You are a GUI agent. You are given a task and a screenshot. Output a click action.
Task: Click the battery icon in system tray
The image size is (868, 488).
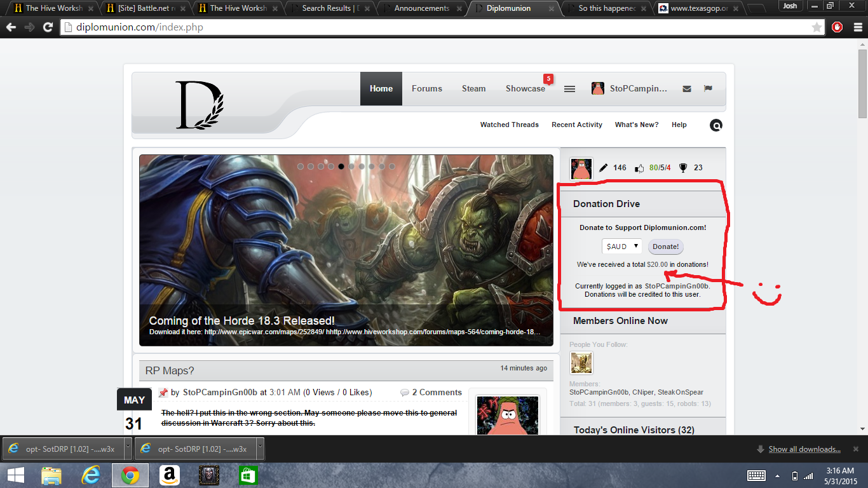[794, 476]
